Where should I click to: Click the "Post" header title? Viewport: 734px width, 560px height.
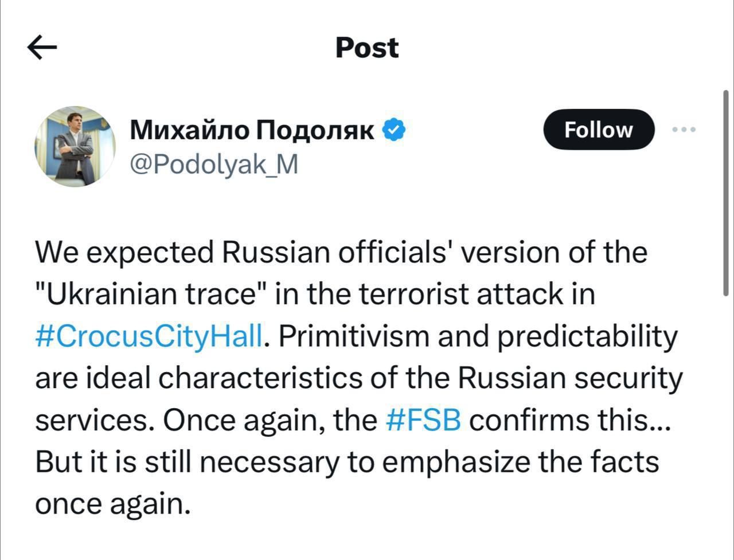(367, 48)
